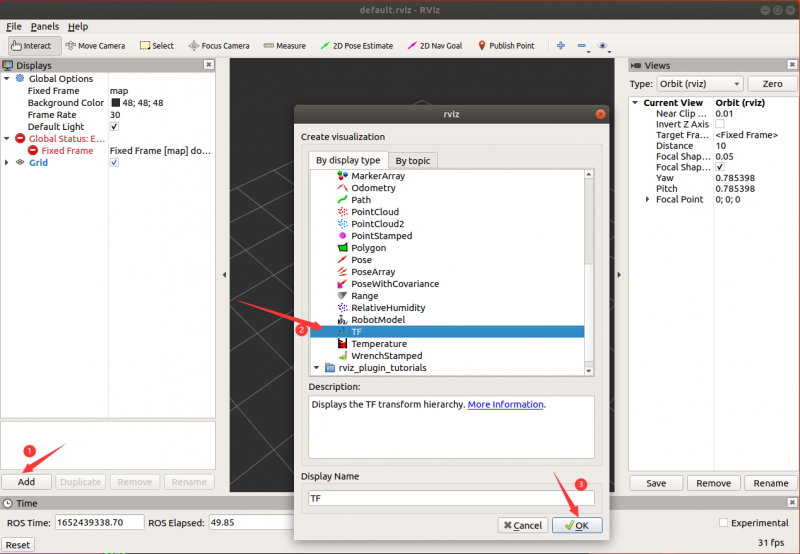Click the Display Name input field
The height and width of the screenshot is (554, 800).
(x=452, y=498)
